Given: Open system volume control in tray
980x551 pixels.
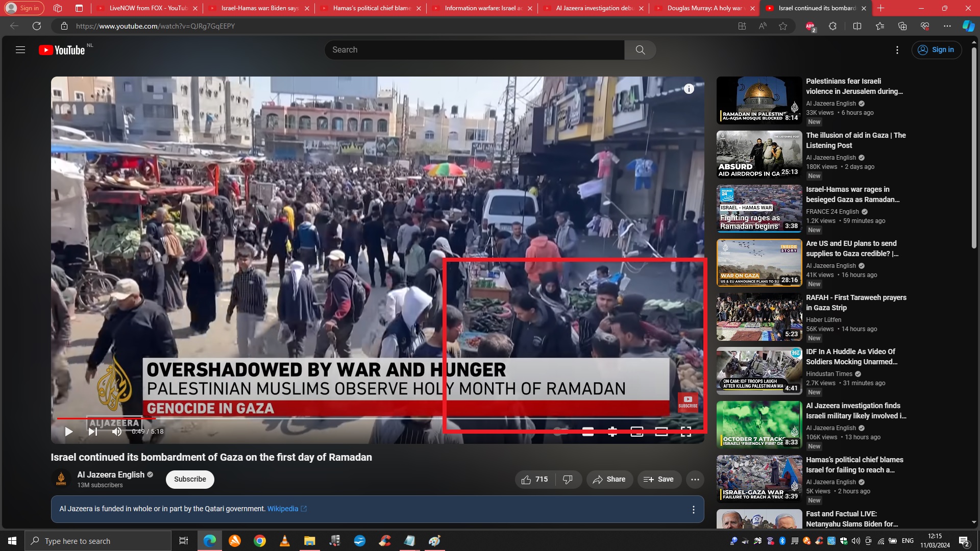Looking at the screenshot, I should pos(856,541).
